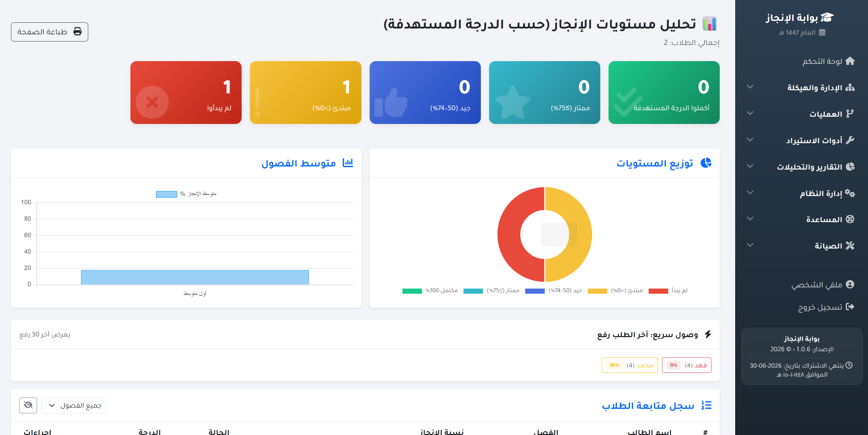Click the colorful chart icon in page title

[709, 24]
